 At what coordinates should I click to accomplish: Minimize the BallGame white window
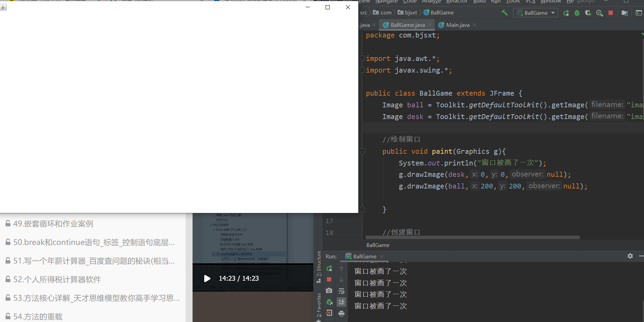(x=308, y=7)
